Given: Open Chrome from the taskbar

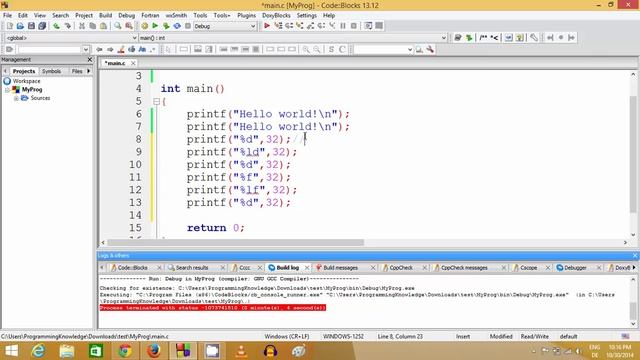Looking at the screenshot, I should click(125, 351).
